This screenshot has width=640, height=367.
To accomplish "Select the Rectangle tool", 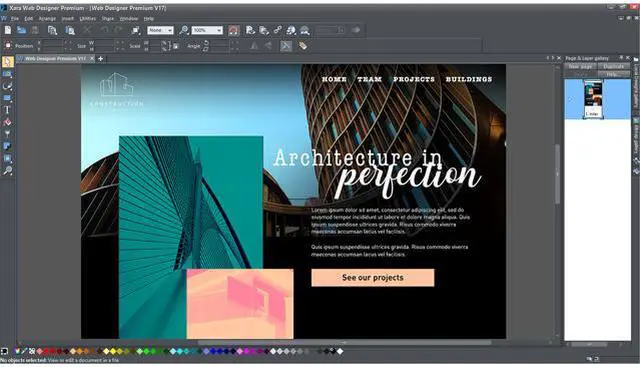I will pyautogui.click(x=7, y=98).
